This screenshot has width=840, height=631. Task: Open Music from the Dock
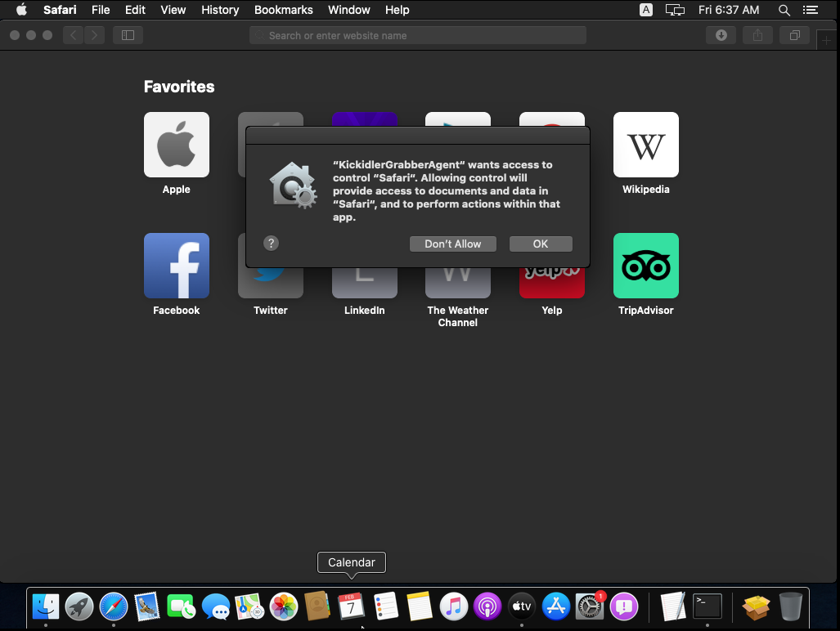pyautogui.click(x=454, y=607)
